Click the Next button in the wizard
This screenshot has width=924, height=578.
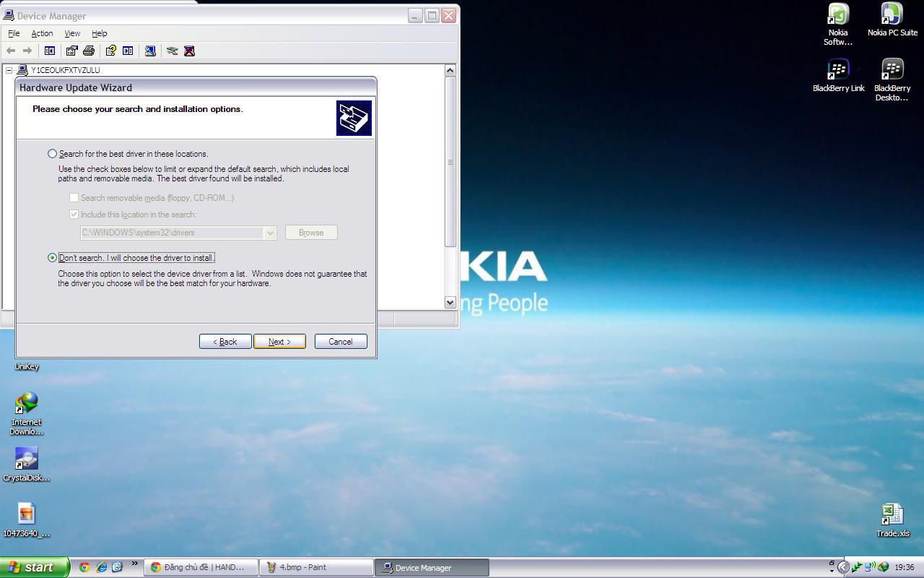pos(279,342)
